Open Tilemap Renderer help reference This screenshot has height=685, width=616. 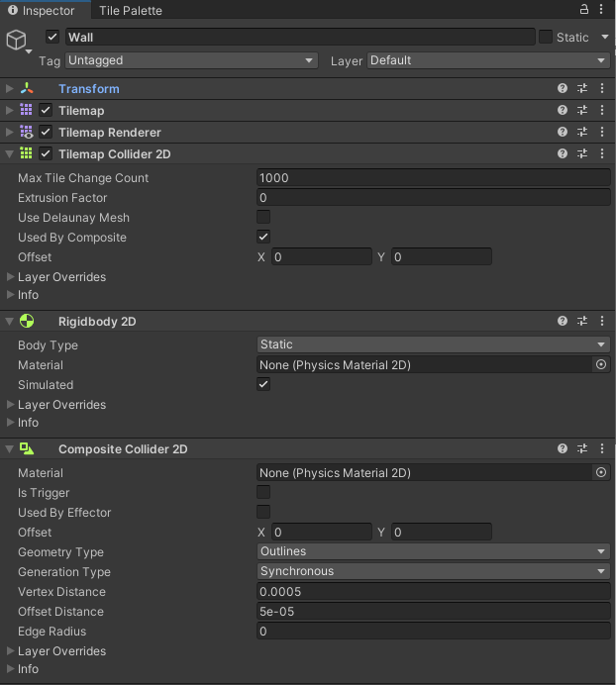(x=563, y=132)
